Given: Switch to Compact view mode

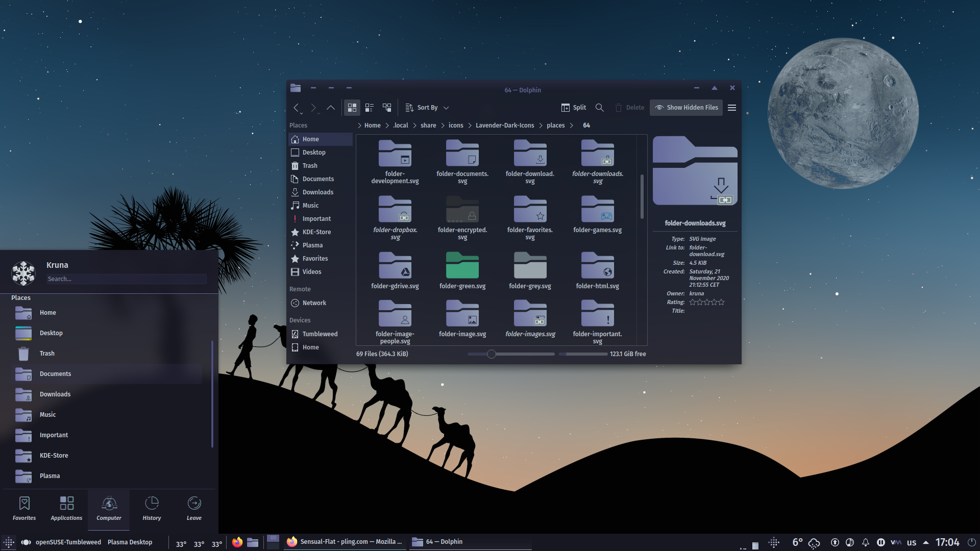Looking at the screenshot, I should [x=370, y=108].
